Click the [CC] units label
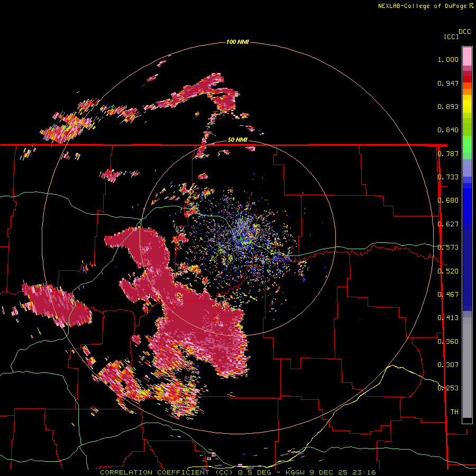 (452, 36)
